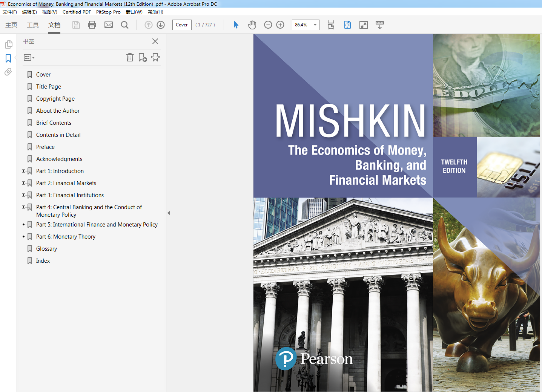Go to the Acknowledgments bookmark
542x392 pixels.
(x=59, y=159)
